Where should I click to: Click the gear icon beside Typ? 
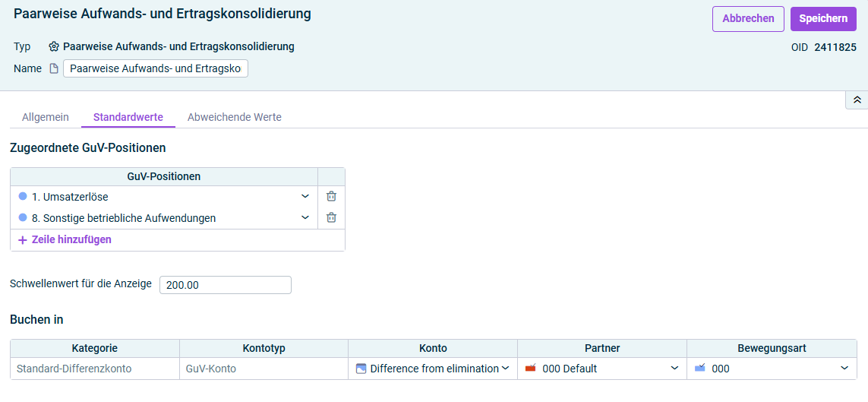click(x=54, y=46)
